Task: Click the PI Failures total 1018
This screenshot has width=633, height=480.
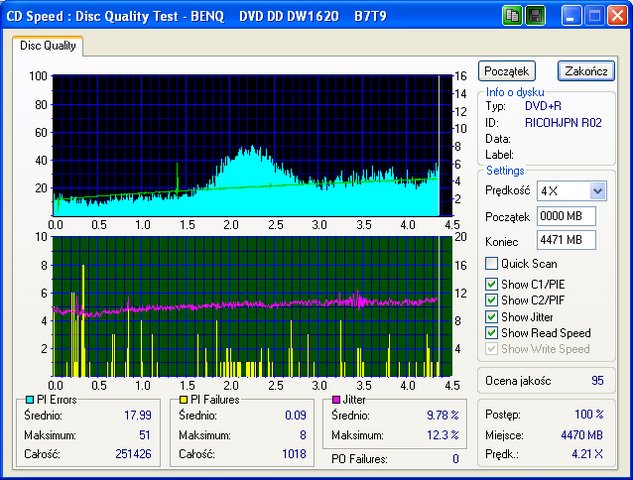Action: point(294,454)
